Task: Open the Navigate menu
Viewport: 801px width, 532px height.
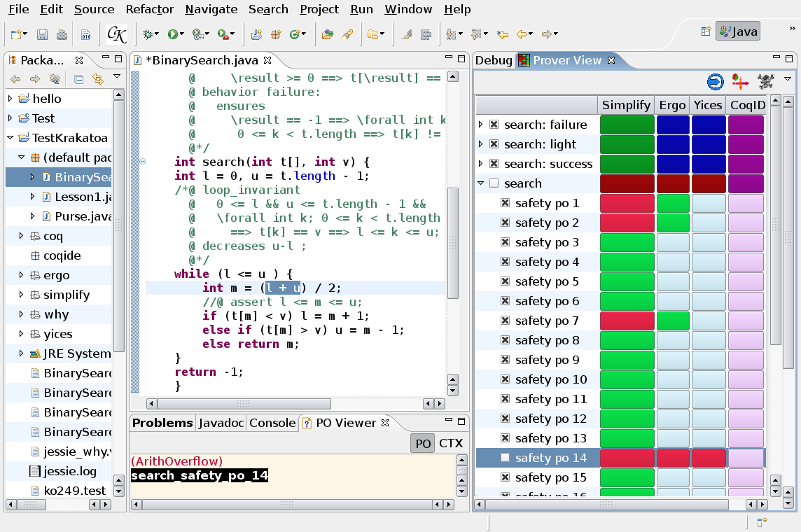Action: (x=211, y=9)
